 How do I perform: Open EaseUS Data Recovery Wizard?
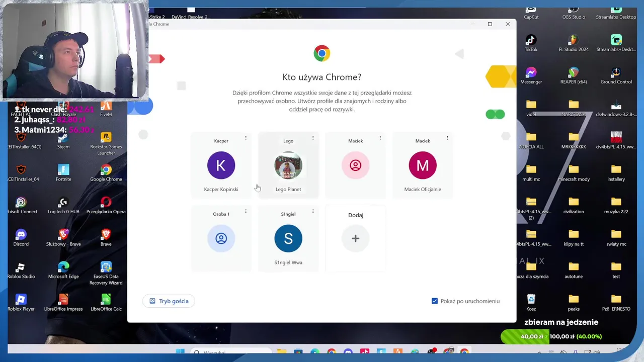click(x=106, y=274)
